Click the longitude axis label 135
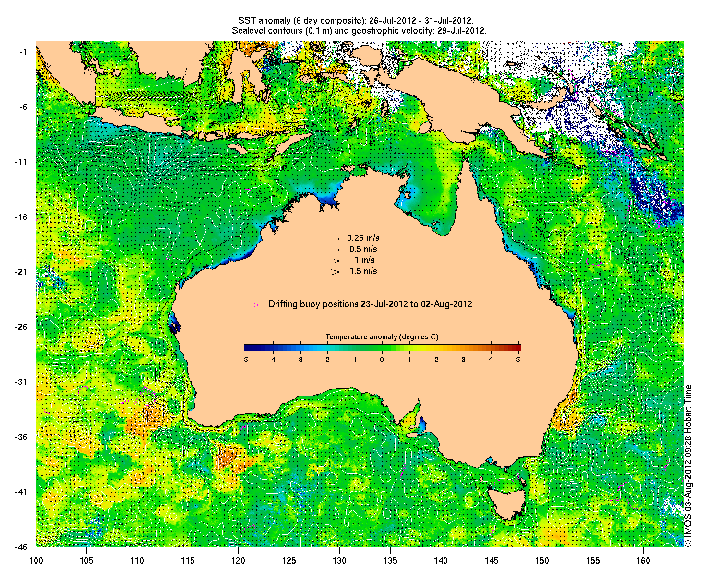This screenshot has width=720, height=588. pos(390,560)
